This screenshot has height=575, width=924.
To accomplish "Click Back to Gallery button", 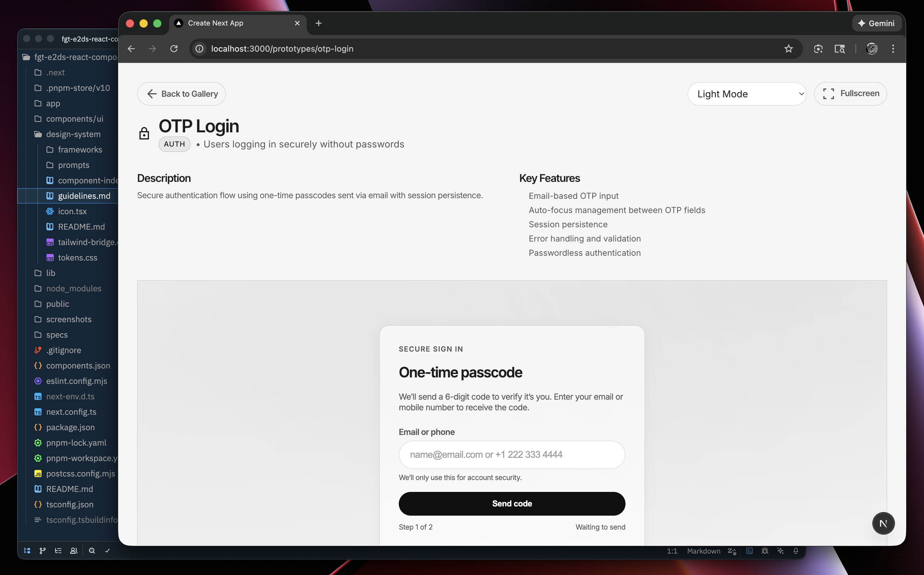I will 181,94.
